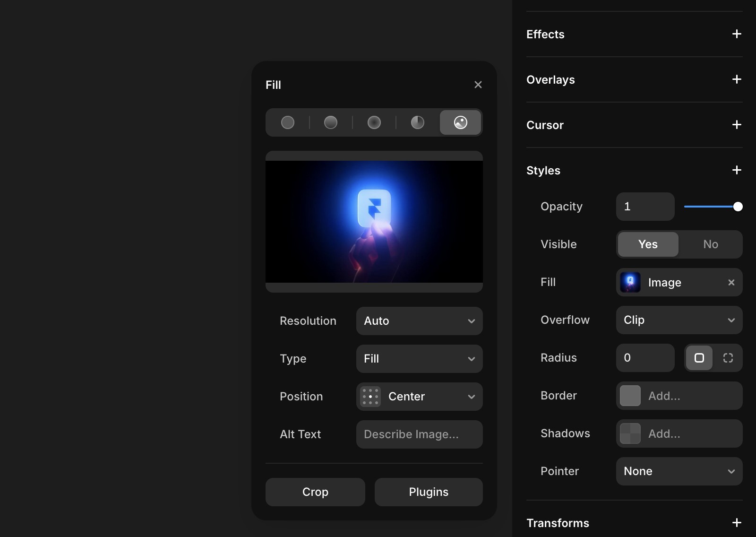Click the Styles section header
Image resolution: width=756 pixels, height=537 pixels.
pos(543,170)
